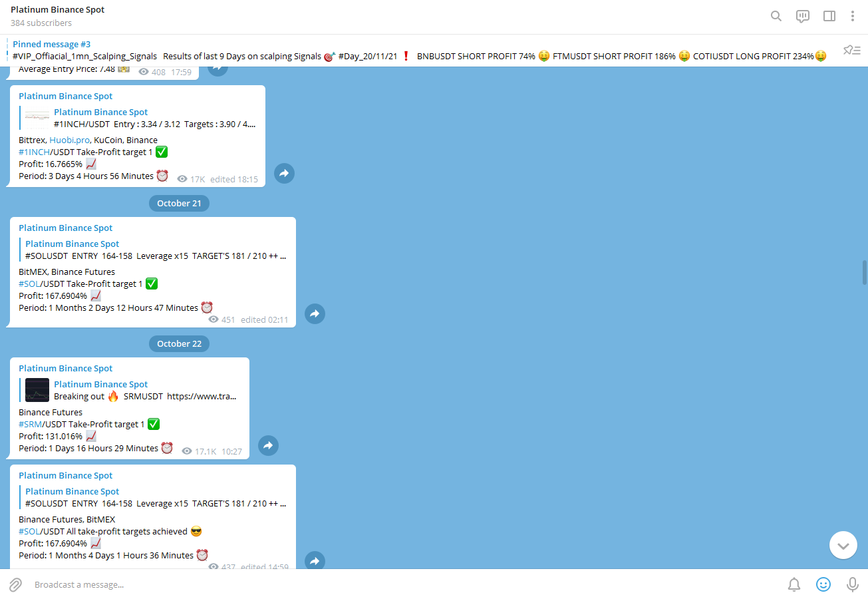
Task: Select the "edited 18:15" timestamp
Action: (x=234, y=179)
